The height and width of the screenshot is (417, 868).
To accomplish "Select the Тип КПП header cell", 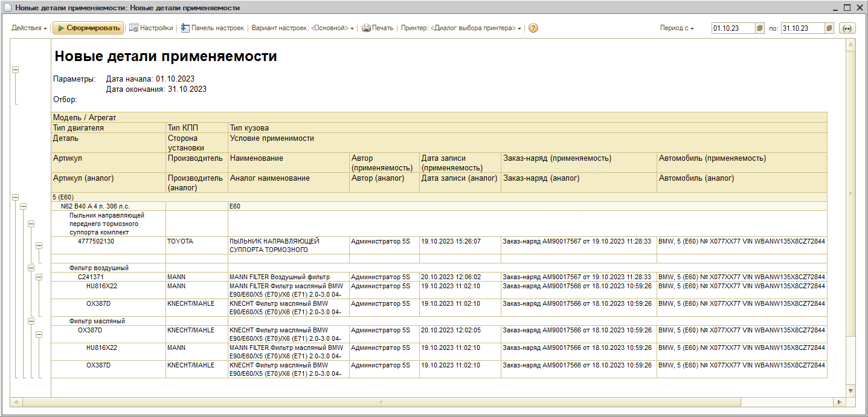I will (x=197, y=128).
